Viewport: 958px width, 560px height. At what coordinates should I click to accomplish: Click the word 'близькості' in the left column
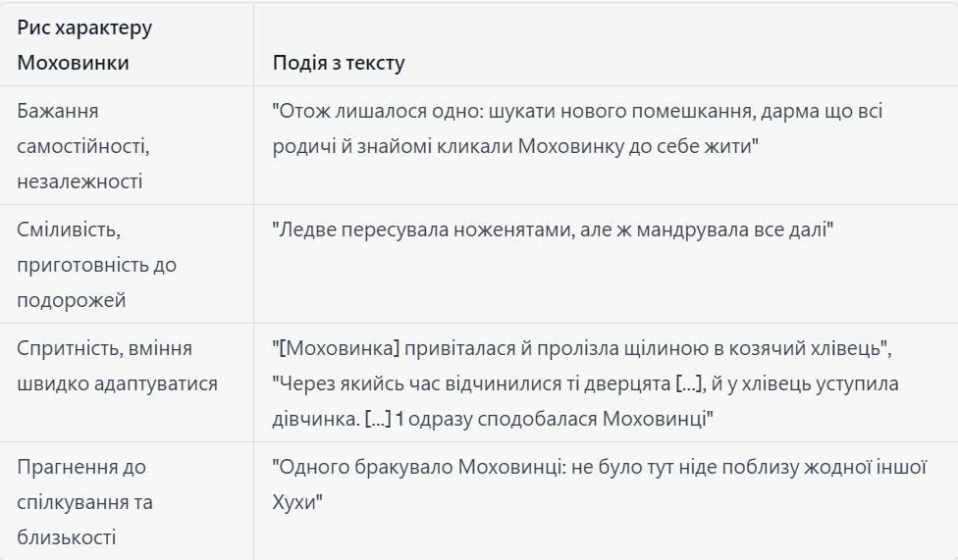(x=66, y=536)
